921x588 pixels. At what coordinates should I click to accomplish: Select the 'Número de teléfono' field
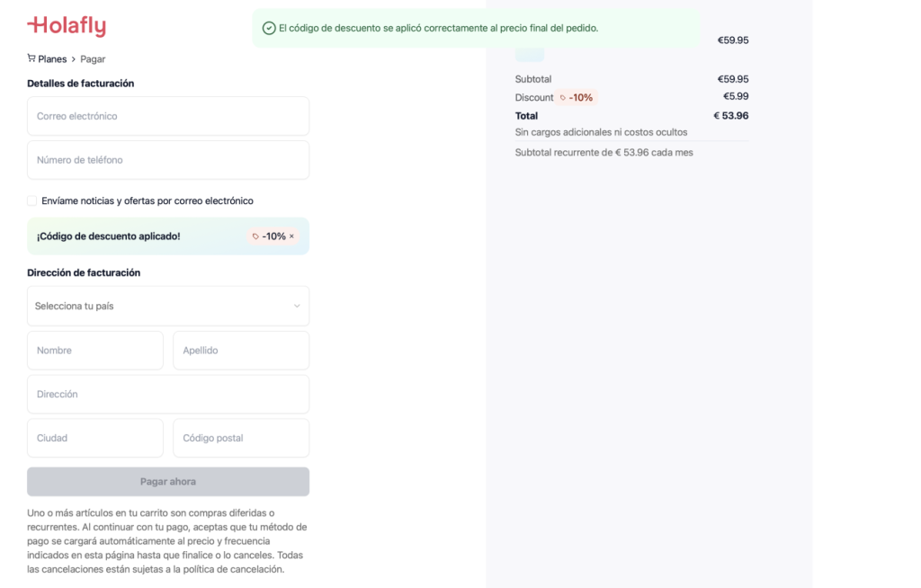168,159
